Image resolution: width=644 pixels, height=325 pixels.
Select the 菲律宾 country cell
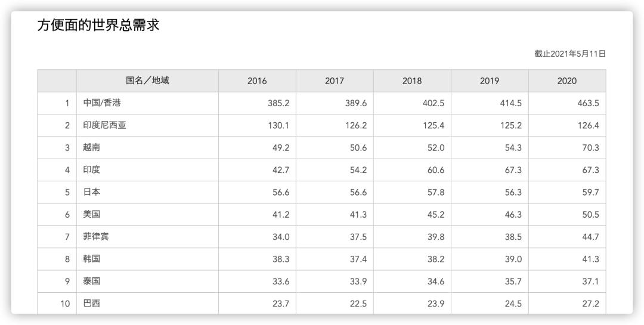96,237
